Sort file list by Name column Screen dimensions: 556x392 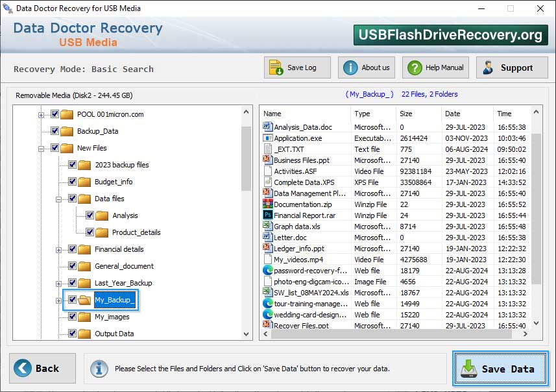pyautogui.click(x=306, y=114)
